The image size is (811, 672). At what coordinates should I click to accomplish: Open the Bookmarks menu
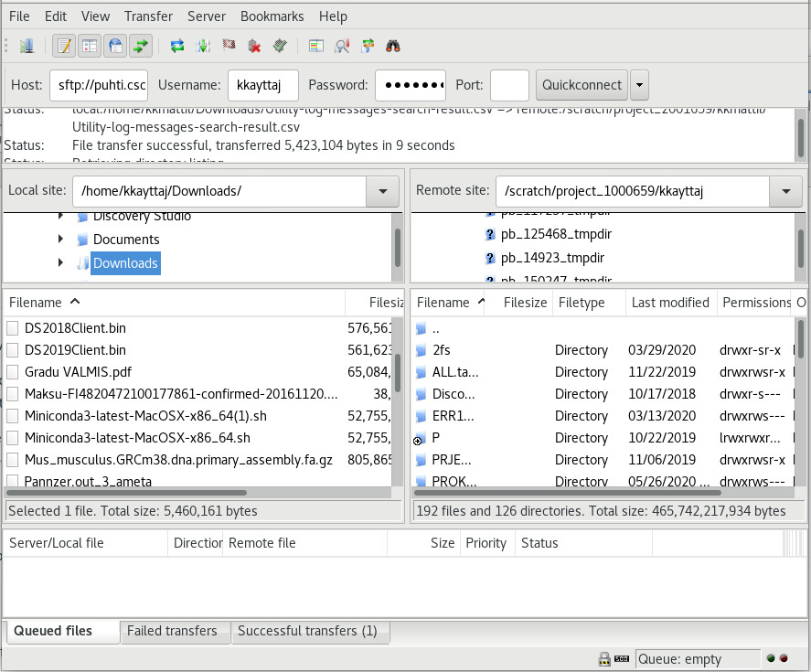point(272,16)
